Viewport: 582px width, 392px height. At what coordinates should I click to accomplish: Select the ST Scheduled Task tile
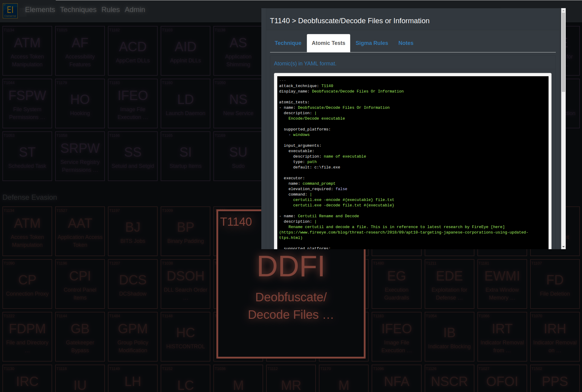coord(27,156)
